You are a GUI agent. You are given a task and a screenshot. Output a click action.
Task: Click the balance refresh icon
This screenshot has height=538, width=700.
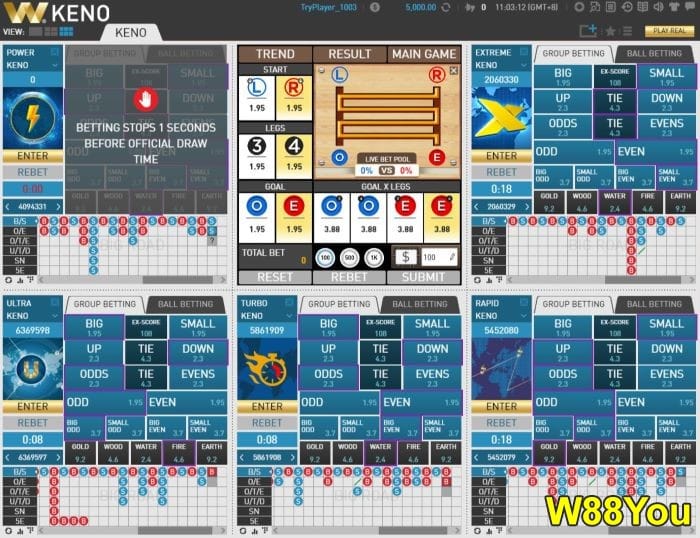446,7
